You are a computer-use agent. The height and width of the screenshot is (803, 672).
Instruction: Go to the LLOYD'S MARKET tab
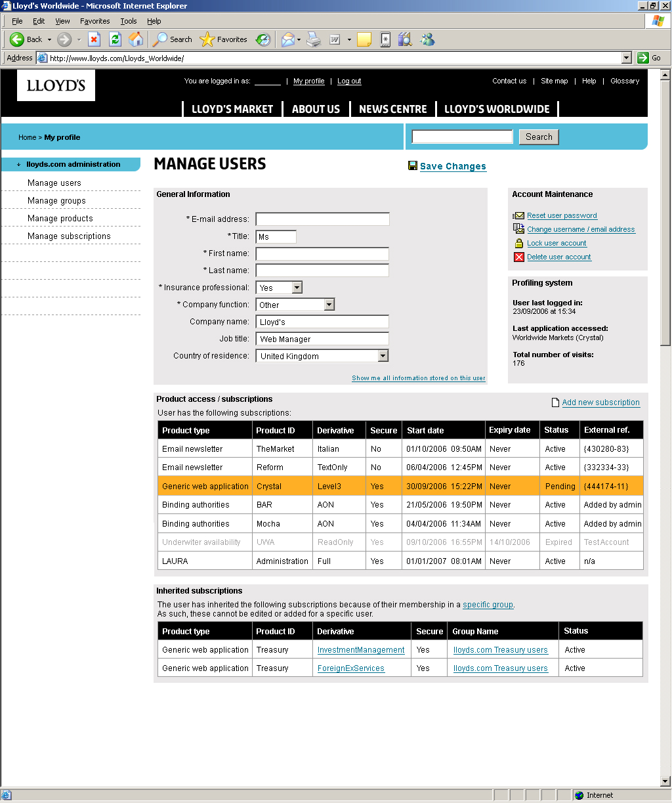tap(232, 109)
